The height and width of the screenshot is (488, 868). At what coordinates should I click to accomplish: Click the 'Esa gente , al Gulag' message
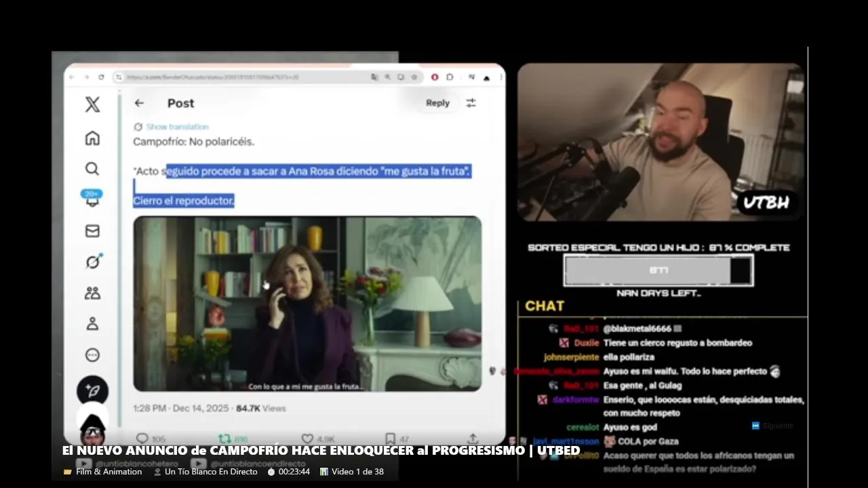tap(644, 385)
